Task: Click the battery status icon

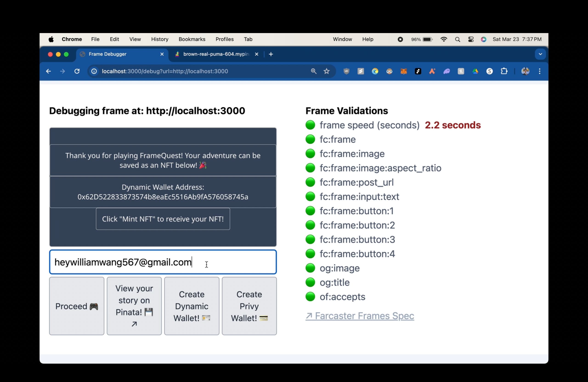Action: click(x=428, y=39)
